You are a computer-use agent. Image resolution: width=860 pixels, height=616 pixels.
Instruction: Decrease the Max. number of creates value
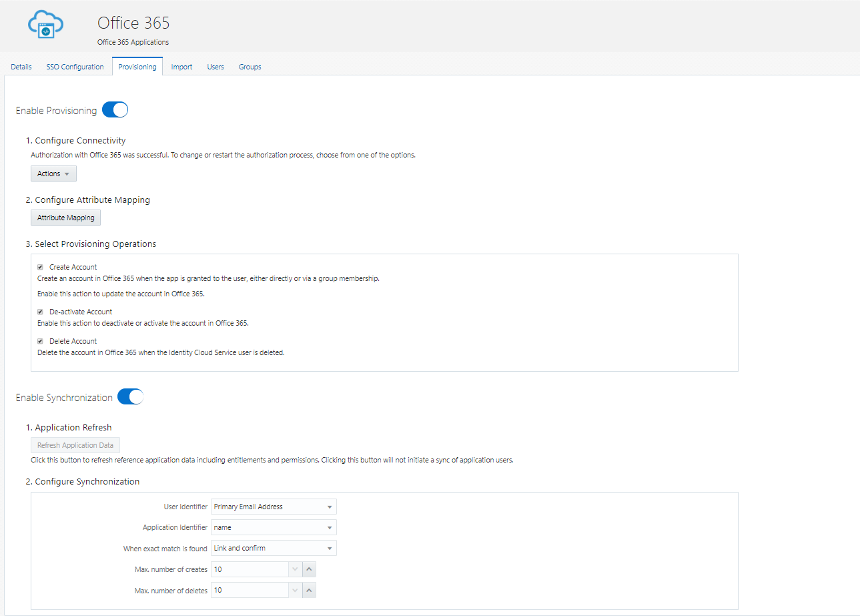pos(296,569)
